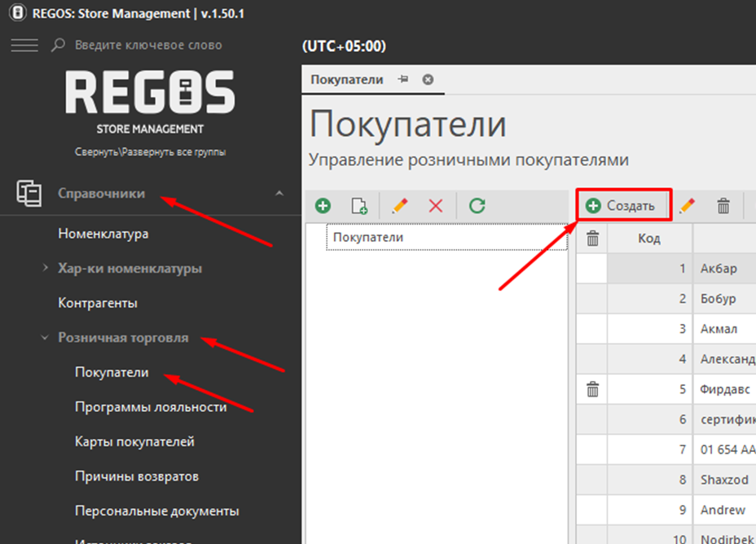The image size is (756, 544).
Task: Pin the Покупатели tab
Action: pos(402,80)
